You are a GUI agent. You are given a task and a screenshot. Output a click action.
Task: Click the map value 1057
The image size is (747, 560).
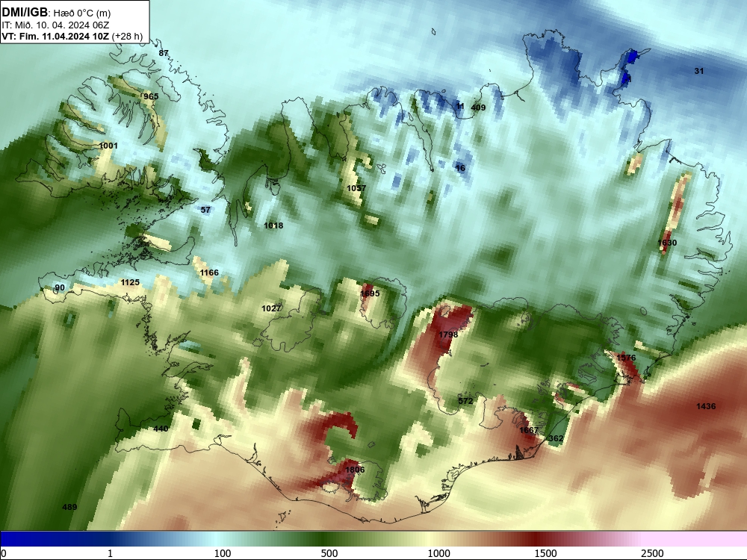tap(356, 189)
